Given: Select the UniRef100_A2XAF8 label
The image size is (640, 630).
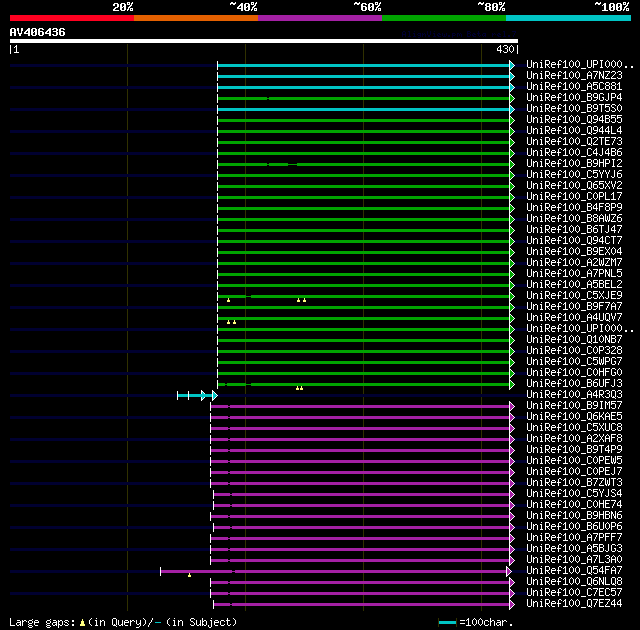Looking at the screenshot, I should (574, 439).
